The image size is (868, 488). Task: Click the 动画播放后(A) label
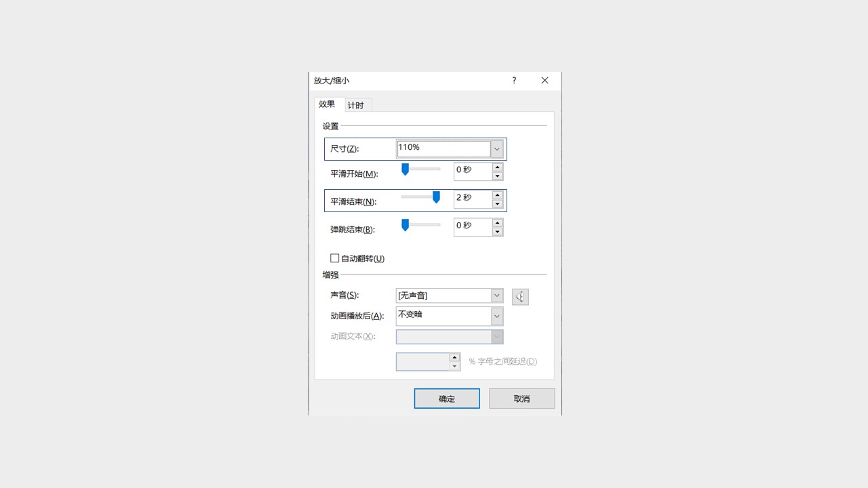[x=357, y=316]
